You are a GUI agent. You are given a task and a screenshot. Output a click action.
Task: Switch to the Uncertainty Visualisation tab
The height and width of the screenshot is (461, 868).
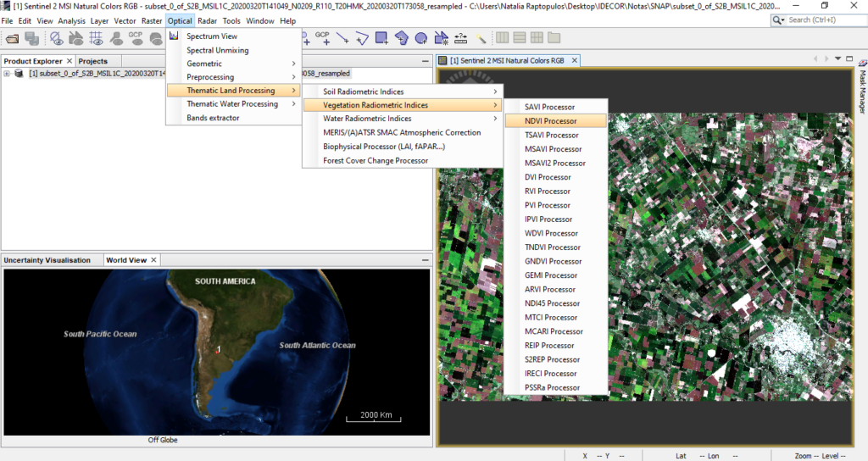click(x=47, y=260)
